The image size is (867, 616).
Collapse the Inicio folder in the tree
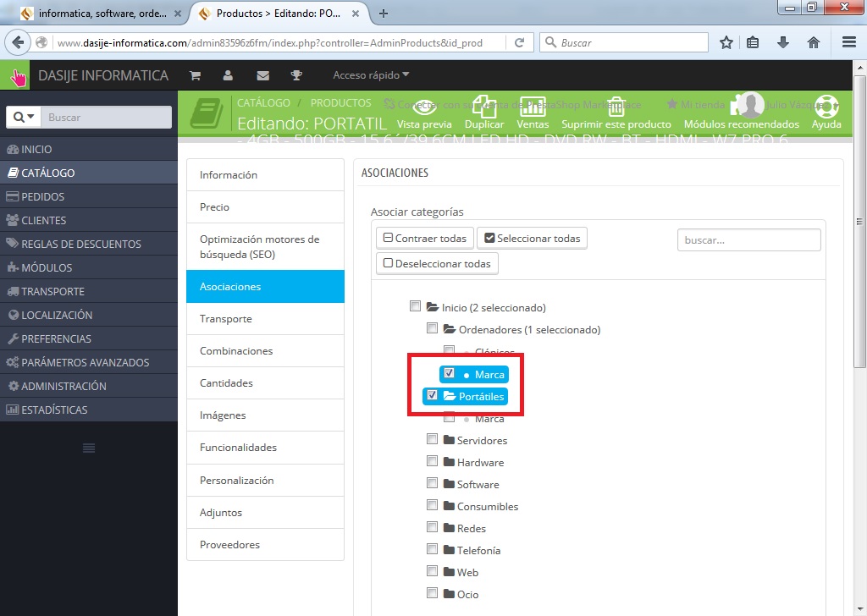click(x=433, y=307)
